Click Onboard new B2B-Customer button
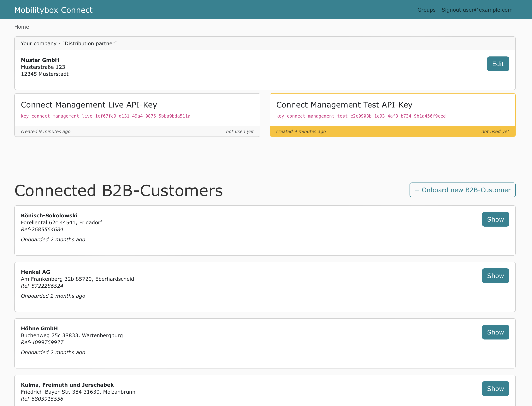 (462, 190)
